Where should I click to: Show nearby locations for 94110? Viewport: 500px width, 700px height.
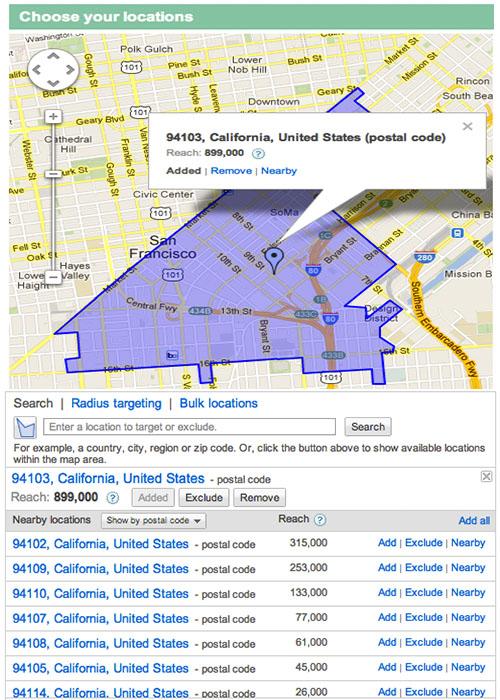(468, 592)
